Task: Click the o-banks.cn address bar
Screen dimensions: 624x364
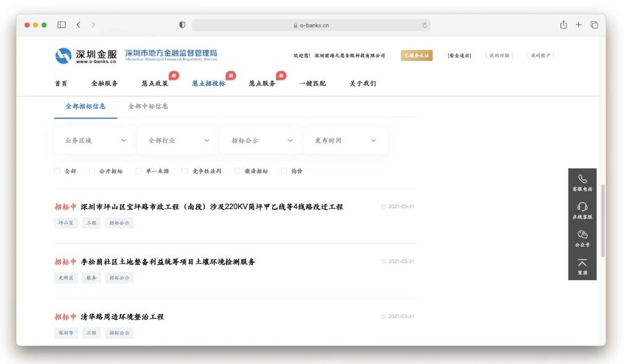Action: pos(309,25)
